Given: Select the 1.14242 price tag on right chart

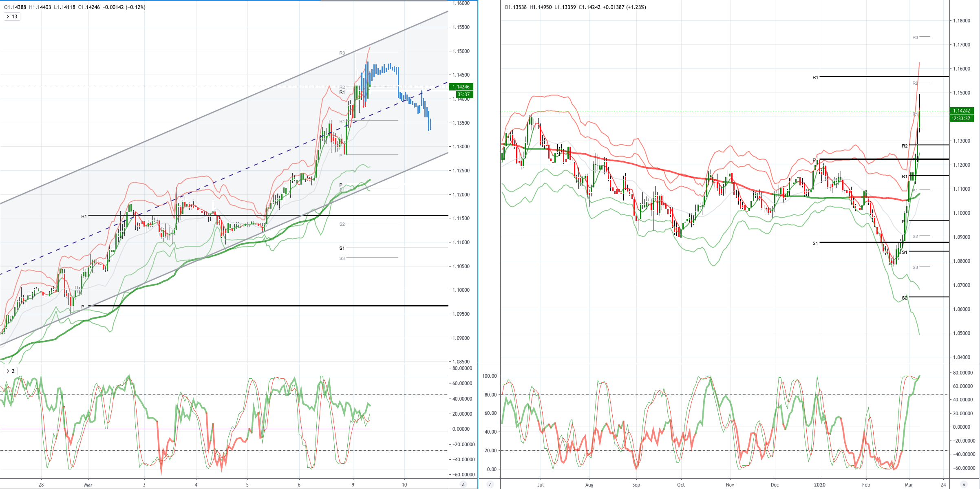Looking at the screenshot, I should [962, 111].
